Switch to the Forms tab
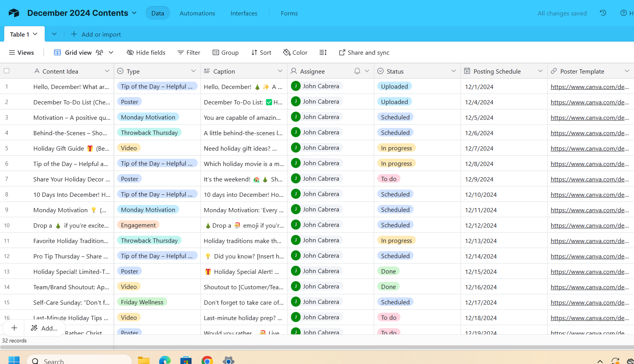Image resolution: width=634 pixels, height=364 pixels. 289,13
